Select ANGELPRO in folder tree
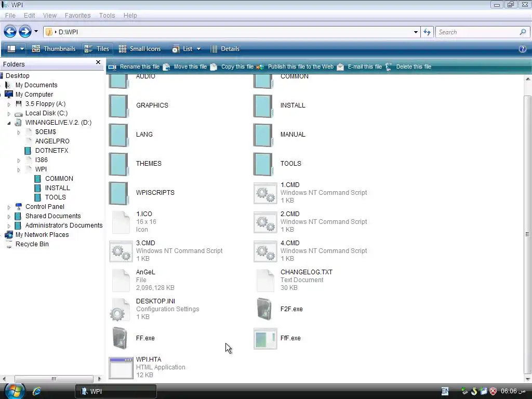 (52, 141)
